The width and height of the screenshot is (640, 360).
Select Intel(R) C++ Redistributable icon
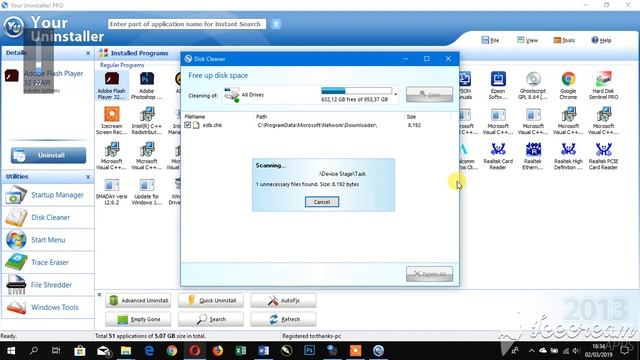pos(147,120)
